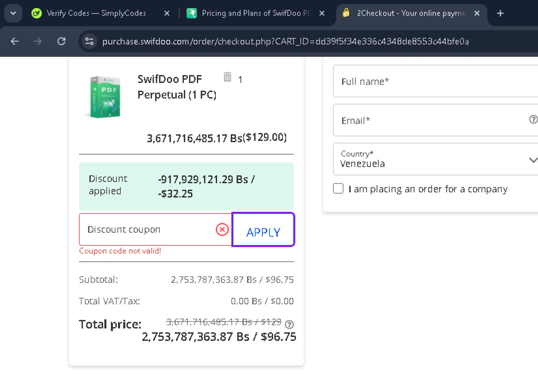Click the Total price: label
Image resolution: width=538 pixels, height=392 pixels.
point(110,324)
